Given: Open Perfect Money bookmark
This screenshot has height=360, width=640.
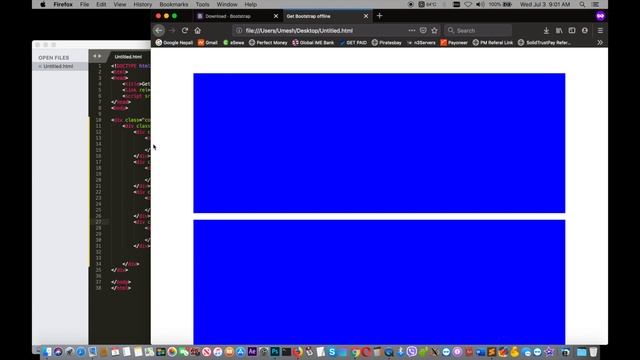Looking at the screenshot, I should [x=268, y=42].
